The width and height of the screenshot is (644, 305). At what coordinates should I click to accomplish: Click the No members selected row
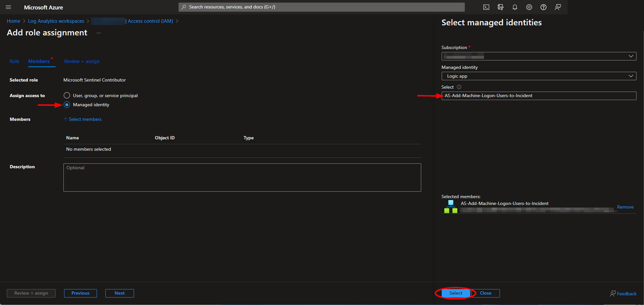point(242,149)
